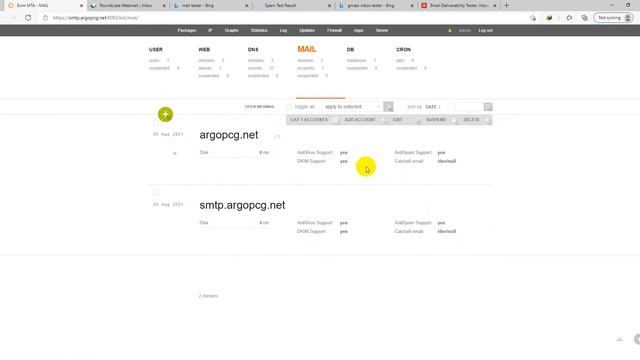This screenshot has height=360, width=640.
Task: Open the Log menu item
Action: click(283, 30)
